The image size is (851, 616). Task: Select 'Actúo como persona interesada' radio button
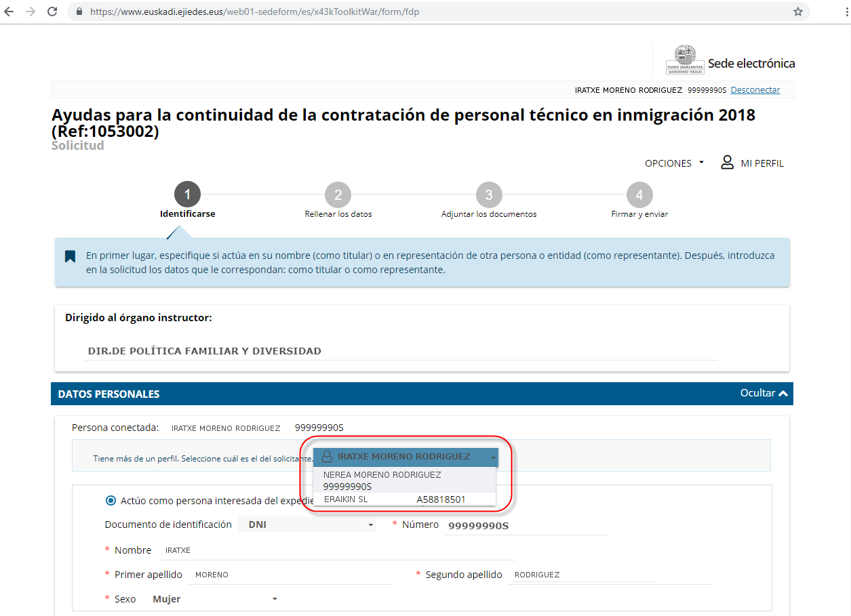click(x=111, y=501)
